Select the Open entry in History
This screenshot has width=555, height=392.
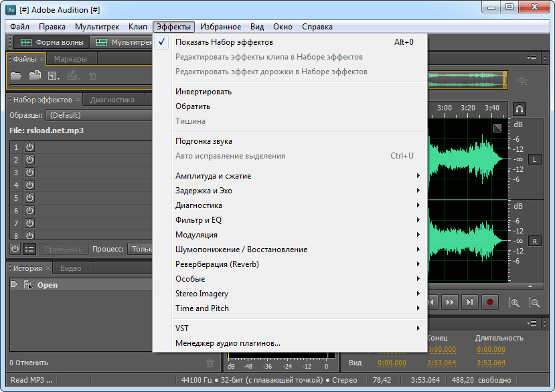82,285
